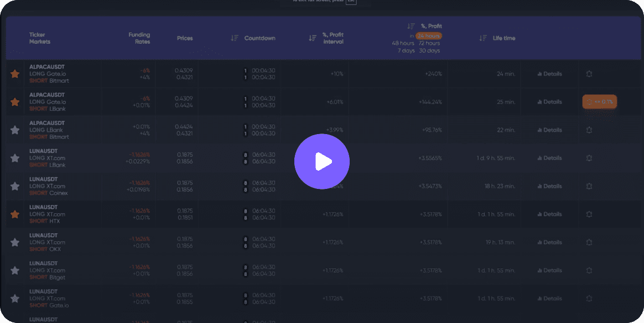Click the 18 h. 23 min. life time
The width and height of the screenshot is (644, 323).
coord(500,186)
